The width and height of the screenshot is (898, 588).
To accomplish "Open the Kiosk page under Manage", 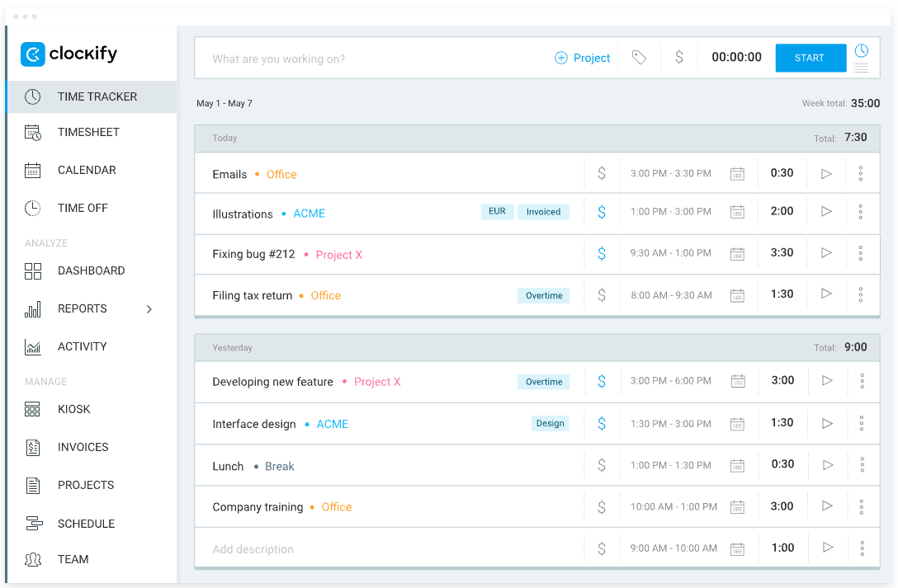I will coord(74,409).
